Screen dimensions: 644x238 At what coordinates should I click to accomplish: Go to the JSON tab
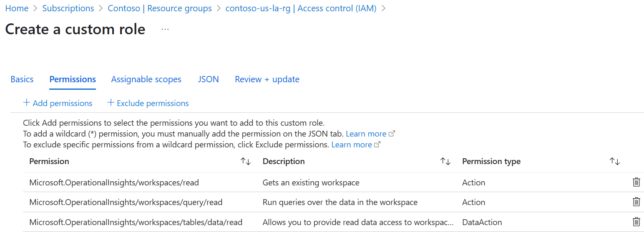tap(208, 79)
